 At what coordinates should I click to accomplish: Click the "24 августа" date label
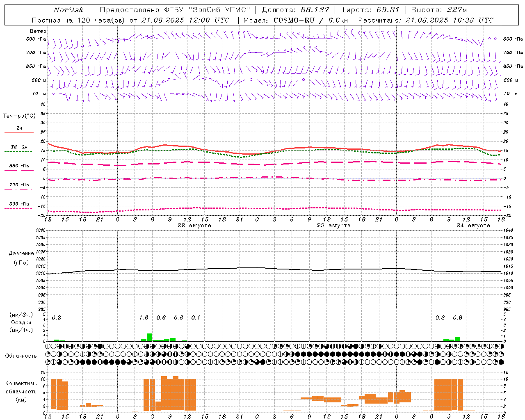coord(473,226)
